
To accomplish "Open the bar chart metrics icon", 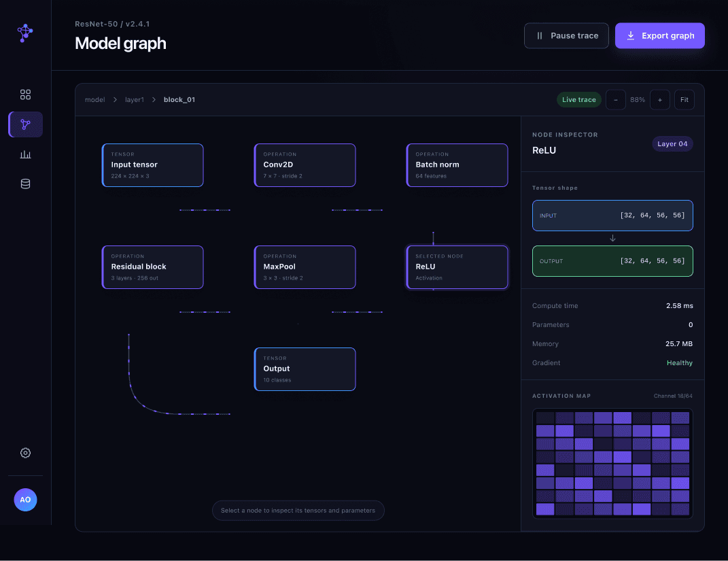I will coord(26,154).
